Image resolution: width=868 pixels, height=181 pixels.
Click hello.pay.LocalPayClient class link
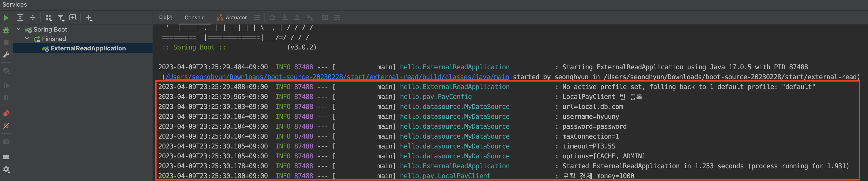445,176
